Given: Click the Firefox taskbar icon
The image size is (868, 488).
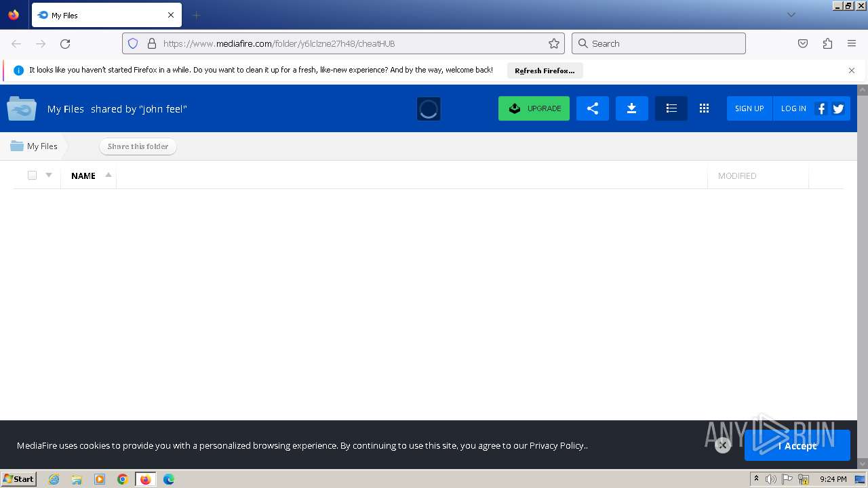Looking at the screenshot, I should (146, 479).
